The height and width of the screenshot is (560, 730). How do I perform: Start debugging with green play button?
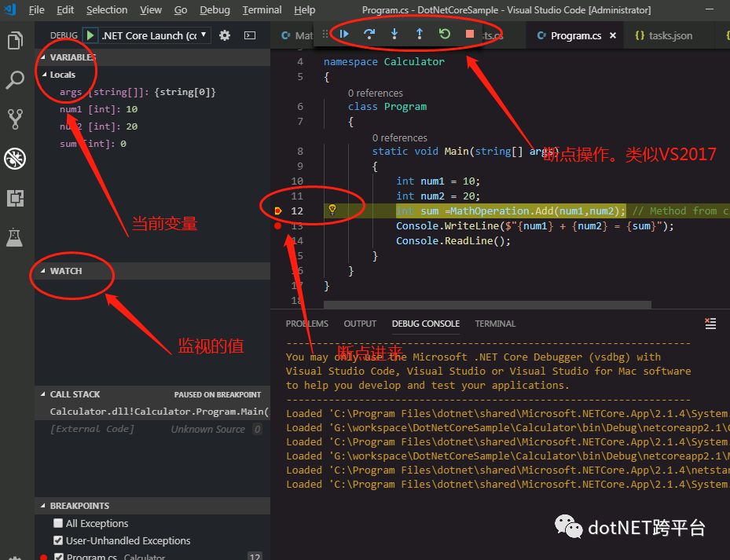[x=90, y=35]
